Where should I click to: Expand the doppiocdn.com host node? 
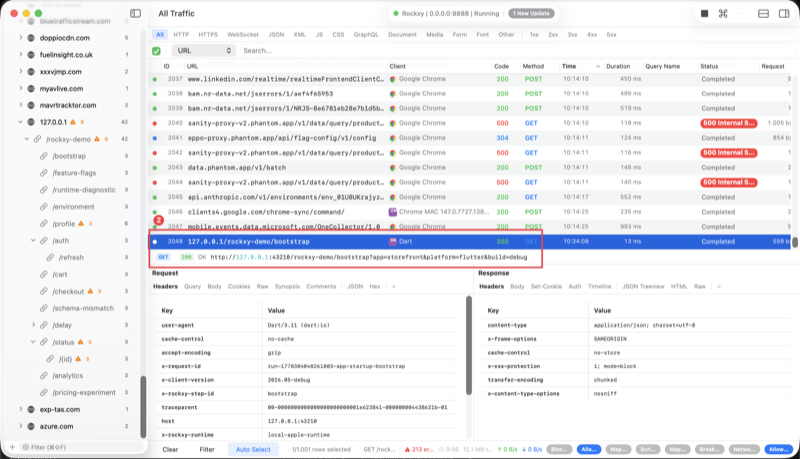[20, 38]
